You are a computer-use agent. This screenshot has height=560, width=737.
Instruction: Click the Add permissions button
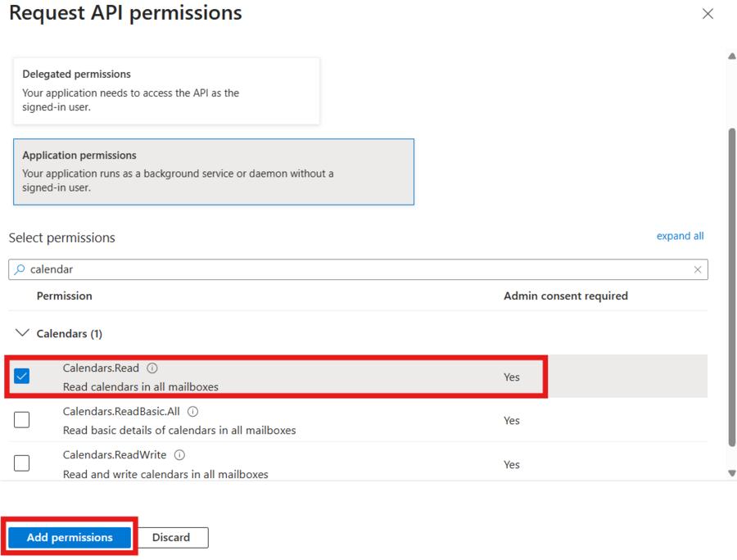[70, 537]
